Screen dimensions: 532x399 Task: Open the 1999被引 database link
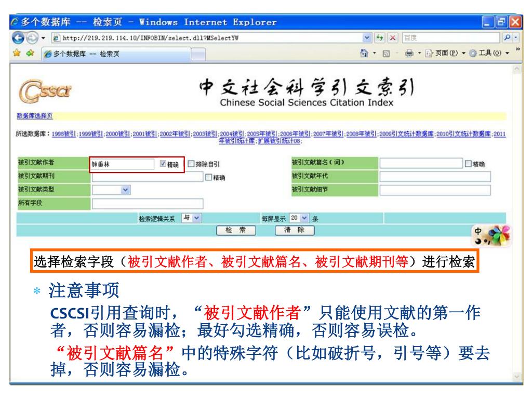[91, 134]
